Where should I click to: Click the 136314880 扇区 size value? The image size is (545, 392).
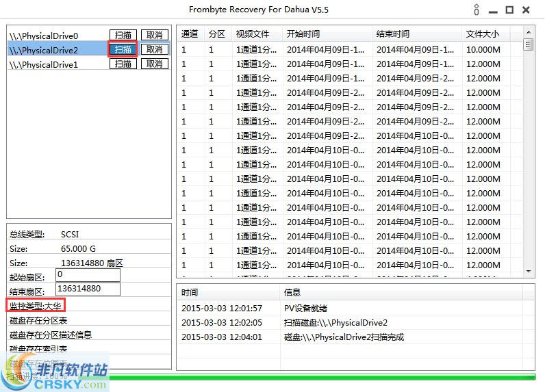tap(92, 263)
